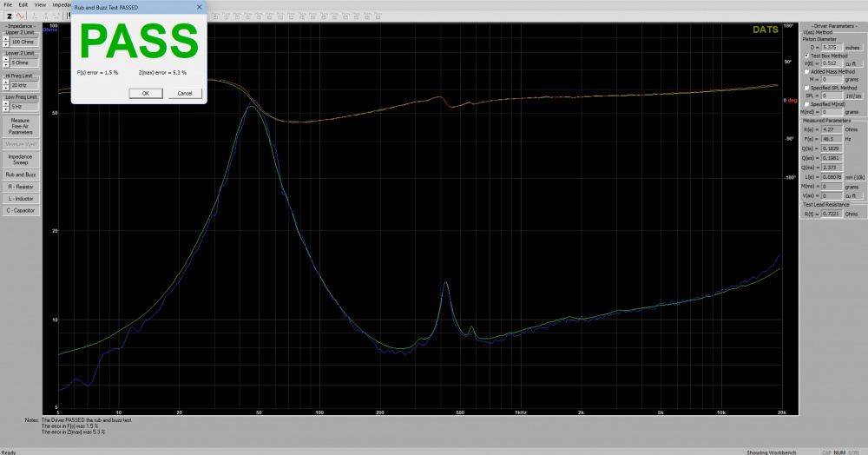The image size is (868, 455).
Task: Select the Added Mass Method option
Action: pyautogui.click(x=806, y=71)
